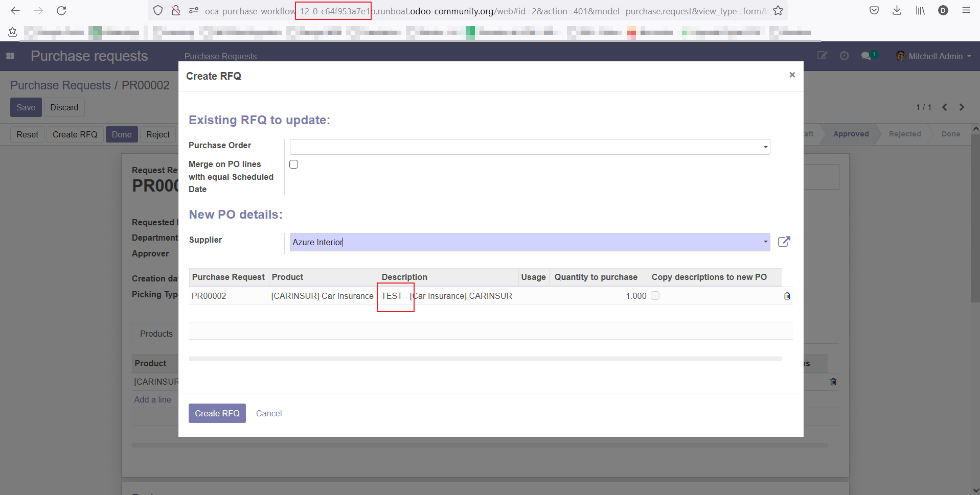980x495 pixels.
Task: Cancel the Create RFQ dialog
Action: tap(268, 413)
